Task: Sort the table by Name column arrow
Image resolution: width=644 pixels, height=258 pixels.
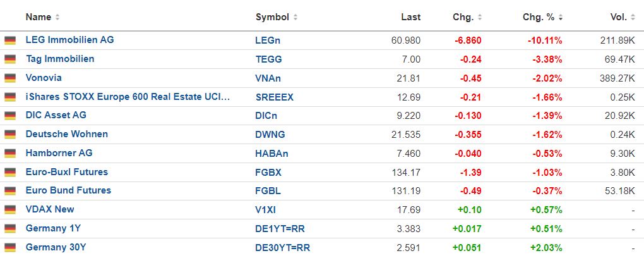Action: 58,17
